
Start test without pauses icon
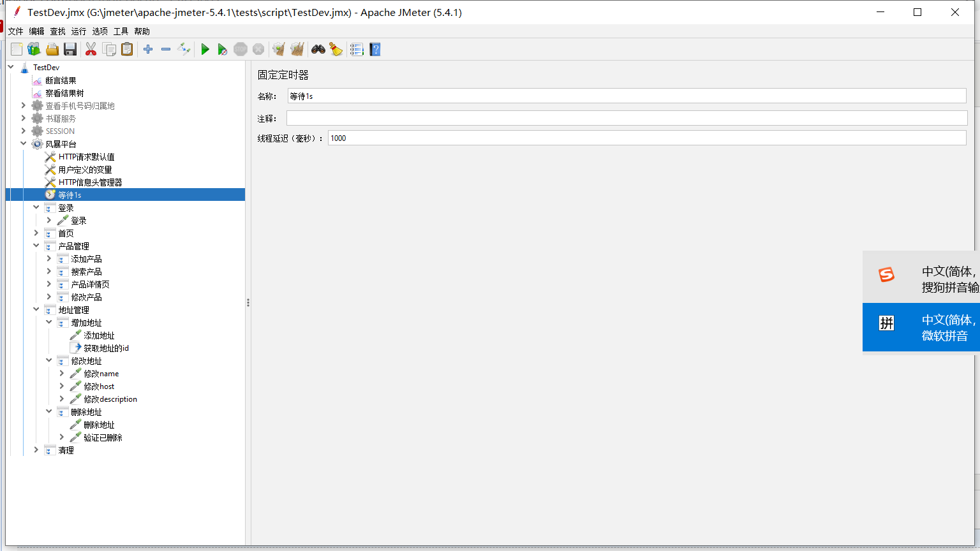tap(222, 49)
